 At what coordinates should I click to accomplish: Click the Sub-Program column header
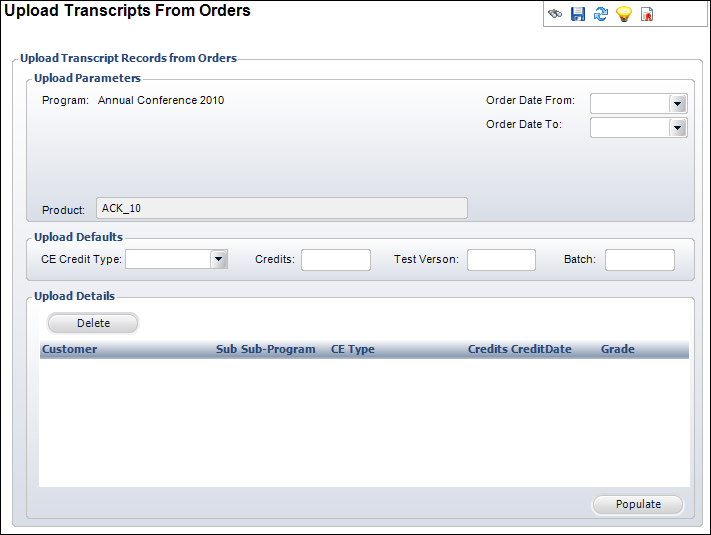tap(278, 350)
